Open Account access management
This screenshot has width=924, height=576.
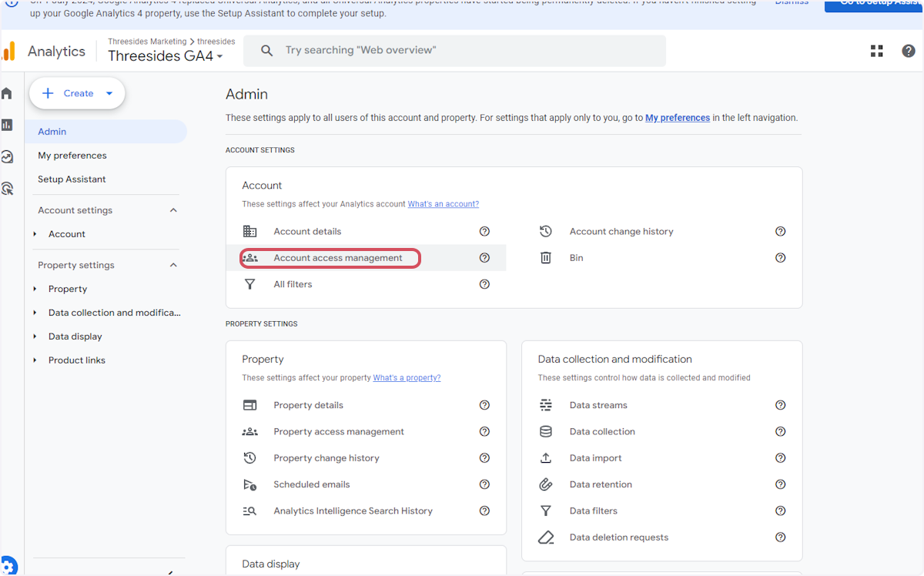(337, 258)
